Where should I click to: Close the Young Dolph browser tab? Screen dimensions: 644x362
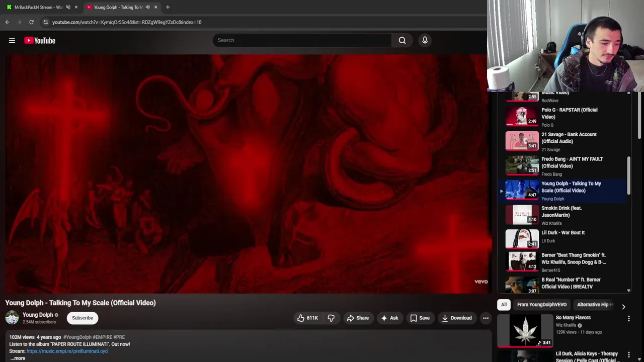155,7
